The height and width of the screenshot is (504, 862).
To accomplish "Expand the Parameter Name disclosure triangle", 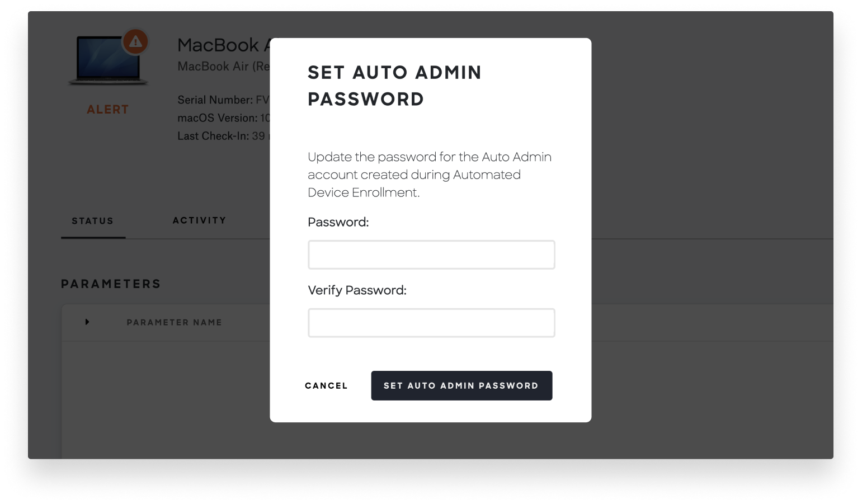I will 87,322.
